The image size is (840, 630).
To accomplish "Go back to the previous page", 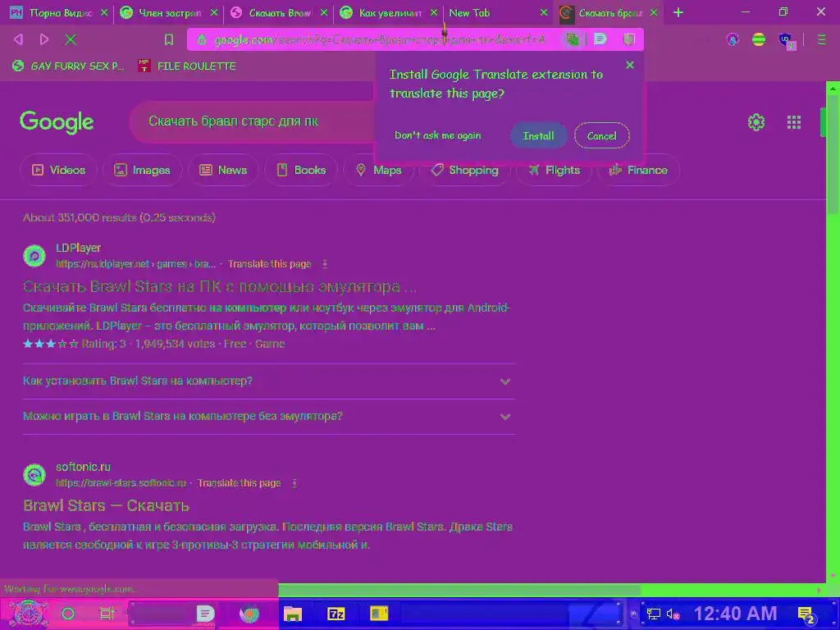I will click(18, 39).
